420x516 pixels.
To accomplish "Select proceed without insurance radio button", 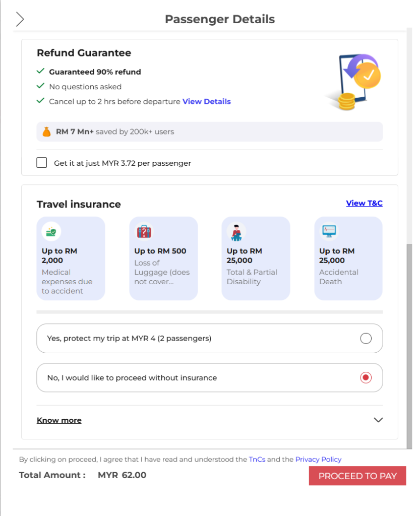I will (x=366, y=377).
